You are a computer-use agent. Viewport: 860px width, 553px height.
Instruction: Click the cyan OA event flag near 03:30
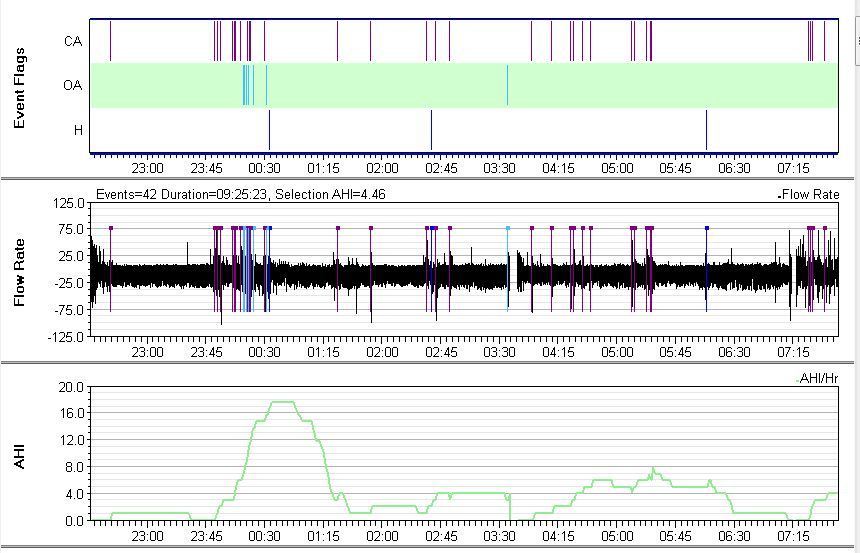[x=507, y=85]
